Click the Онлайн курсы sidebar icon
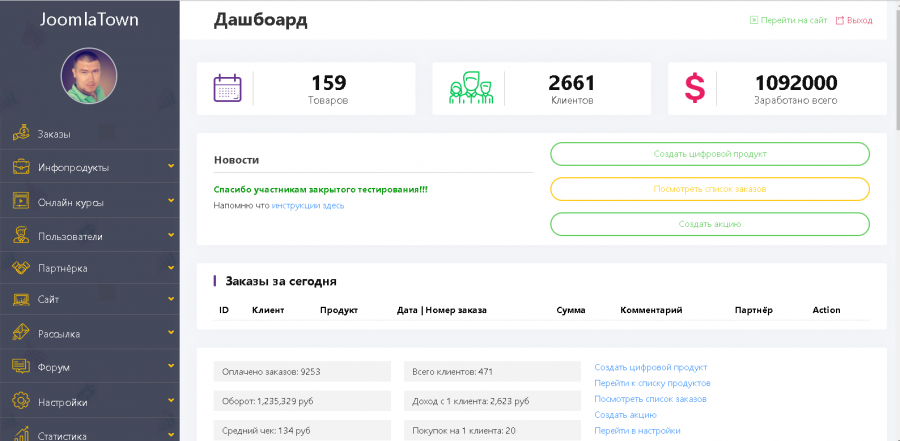This screenshot has width=900, height=441. pos(19,200)
